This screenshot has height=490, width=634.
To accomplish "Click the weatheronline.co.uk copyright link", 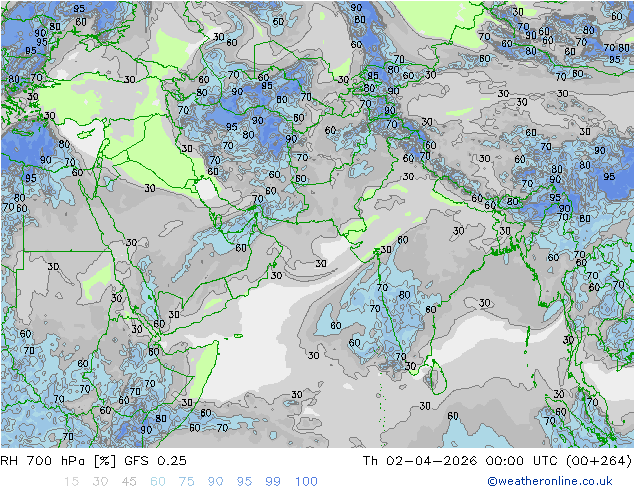I will coord(550,481).
